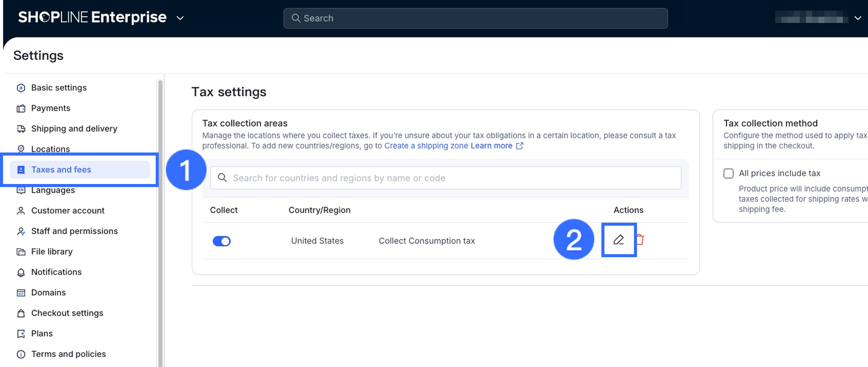Click the File library folder icon
868x367 pixels.
click(21, 252)
